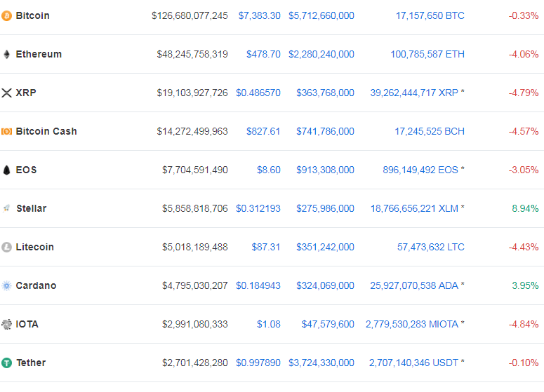Open the Bitcoin Cash name link

coord(46,131)
